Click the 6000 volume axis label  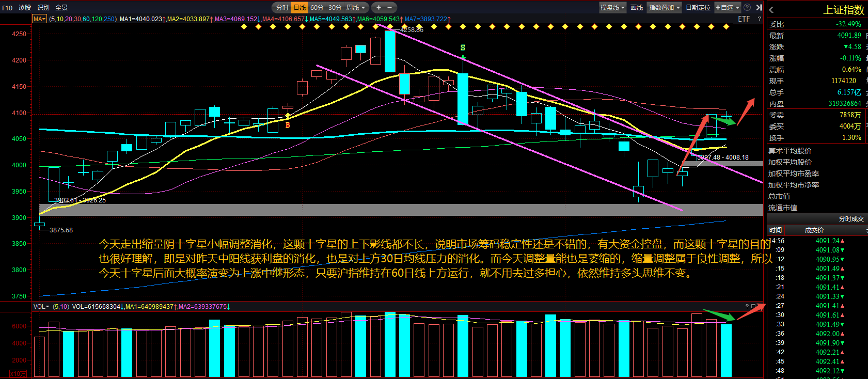coord(19,326)
